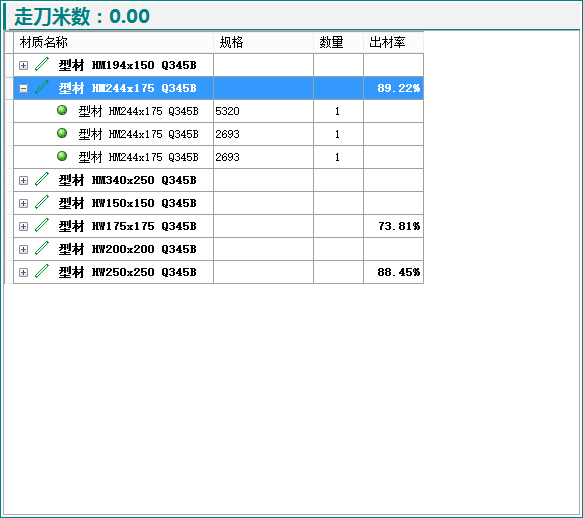Expand the HW250x250 Q345B row

pyautogui.click(x=23, y=273)
